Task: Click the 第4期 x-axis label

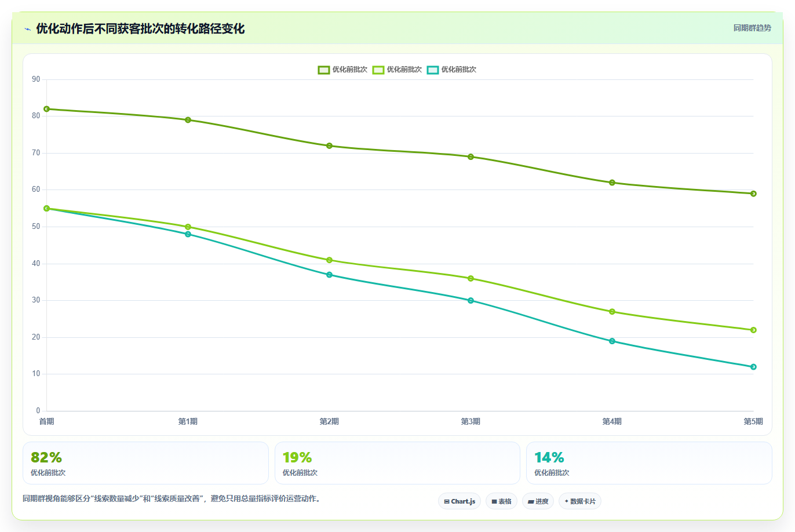Action: point(612,421)
